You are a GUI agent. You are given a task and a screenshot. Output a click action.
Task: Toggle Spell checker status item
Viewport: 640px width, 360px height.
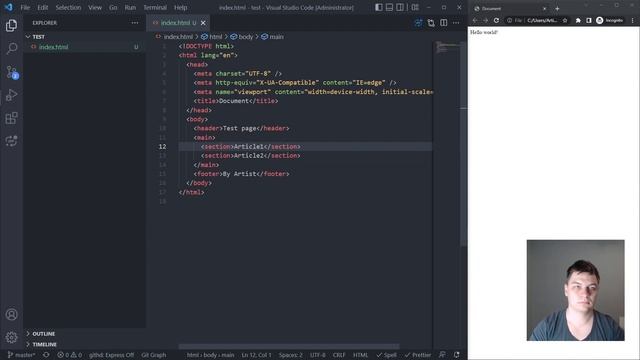(386, 355)
